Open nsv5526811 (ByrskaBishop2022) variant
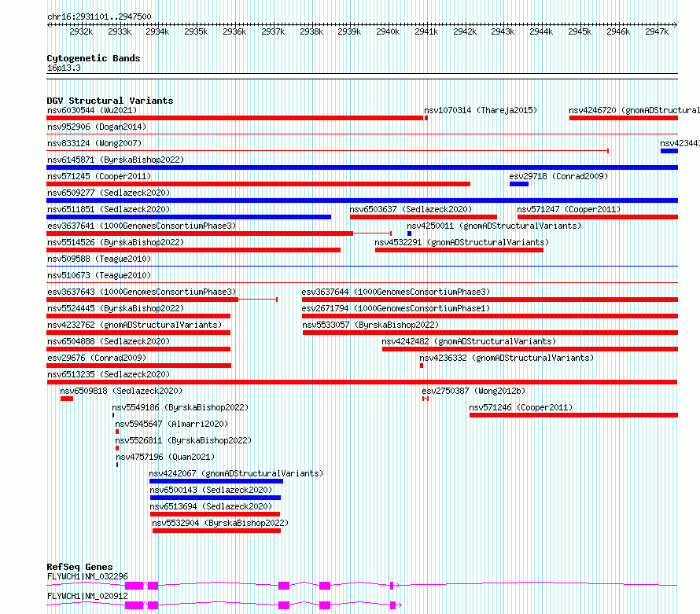Viewport: 700px width, 614px height. click(x=183, y=440)
